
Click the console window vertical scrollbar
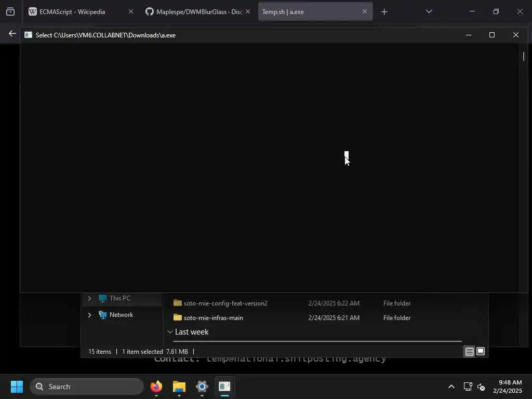(x=524, y=56)
